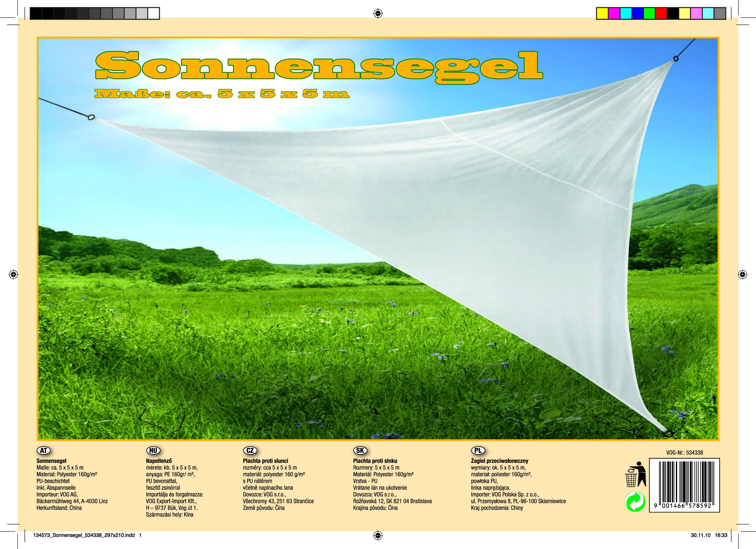The image size is (756, 549).
Task: Click the magenta swatch in the color bar
Action: pyautogui.click(x=614, y=14)
